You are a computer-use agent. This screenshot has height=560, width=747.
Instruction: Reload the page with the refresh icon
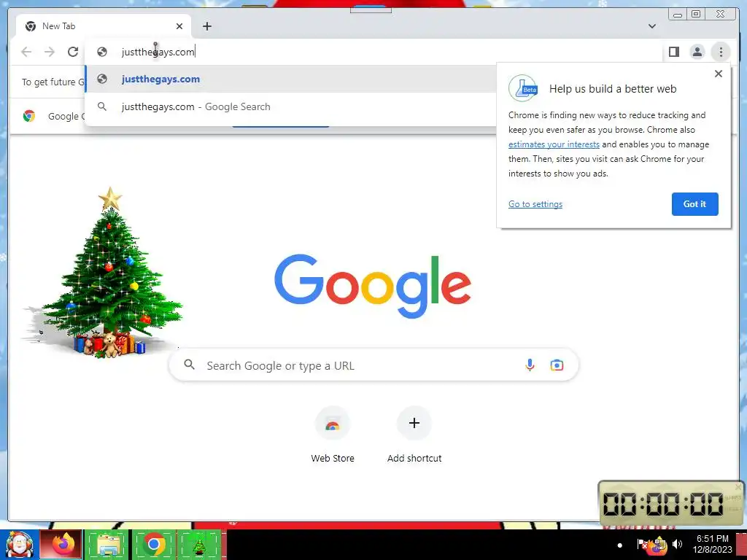click(x=73, y=52)
